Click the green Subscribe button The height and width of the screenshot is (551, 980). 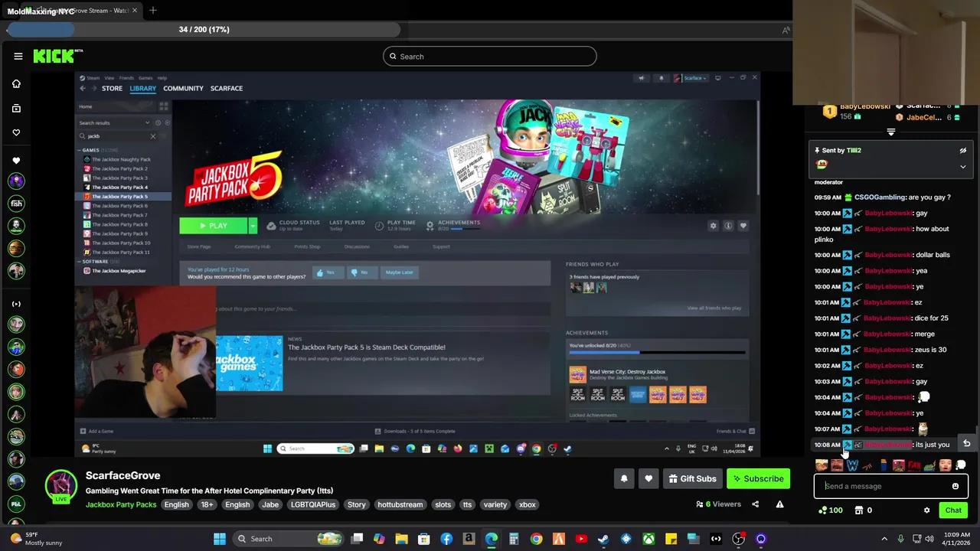pyautogui.click(x=758, y=479)
